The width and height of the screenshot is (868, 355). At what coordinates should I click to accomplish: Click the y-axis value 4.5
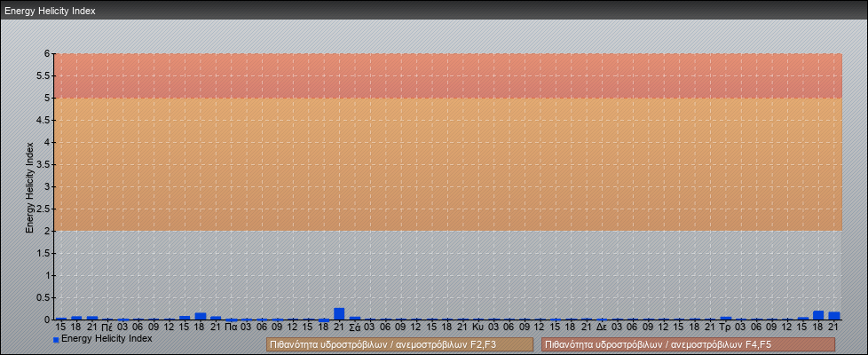pos(43,120)
